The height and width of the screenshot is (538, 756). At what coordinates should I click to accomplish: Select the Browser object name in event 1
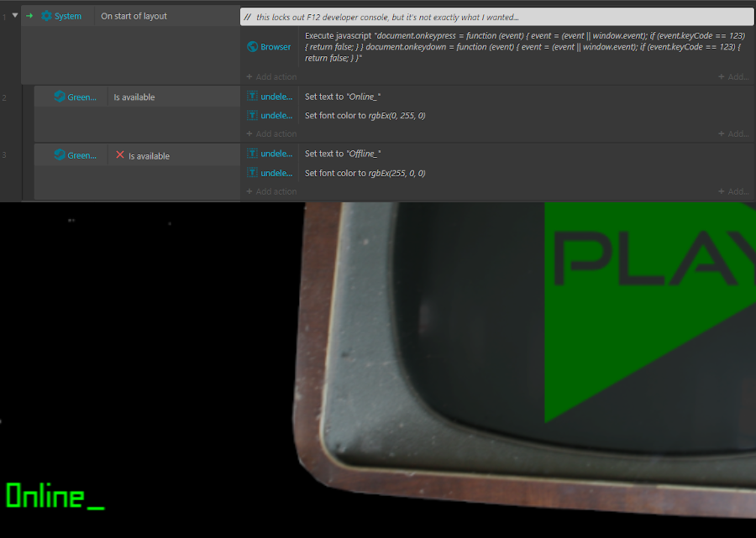(x=276, y=47)
